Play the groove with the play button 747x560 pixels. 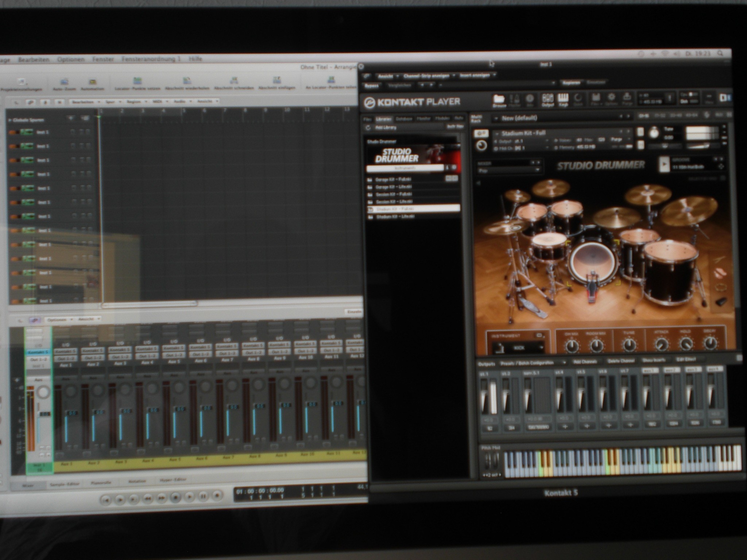coord(663,164)
